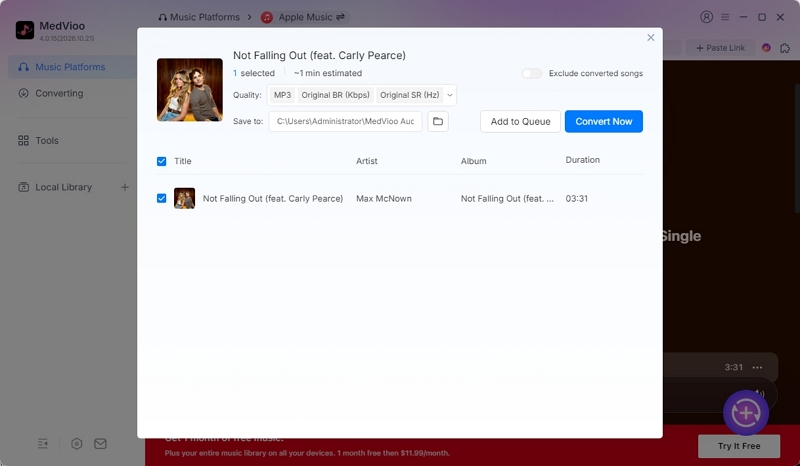Uncheck the Not Falling Out song checkbox
The width and height of the screenshot is (800, 466).
click(161, 199)
